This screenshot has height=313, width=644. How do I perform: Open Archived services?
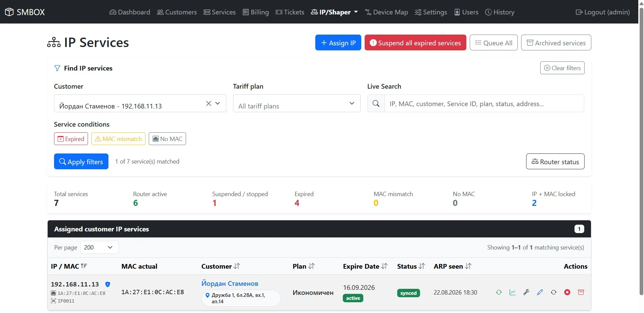(556, 43)
